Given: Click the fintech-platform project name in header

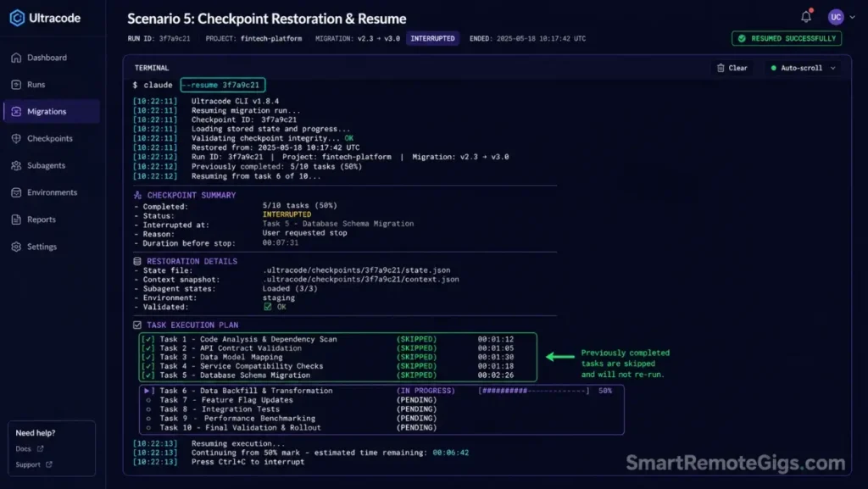Looking at the screenshot, I should pyautogui.click(x=271, y=39).
